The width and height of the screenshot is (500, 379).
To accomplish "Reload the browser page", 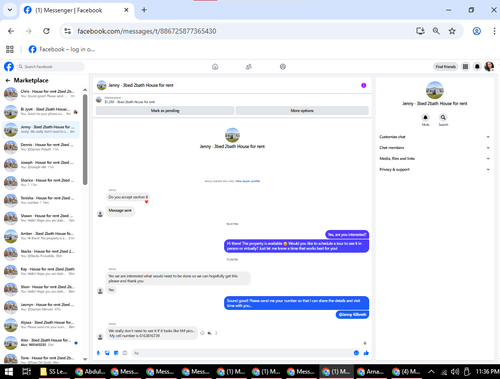I will point(46,31).
